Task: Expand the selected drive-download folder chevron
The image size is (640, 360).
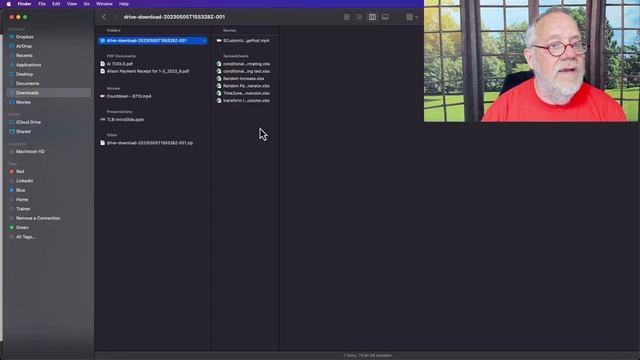Action: (204, 41)
